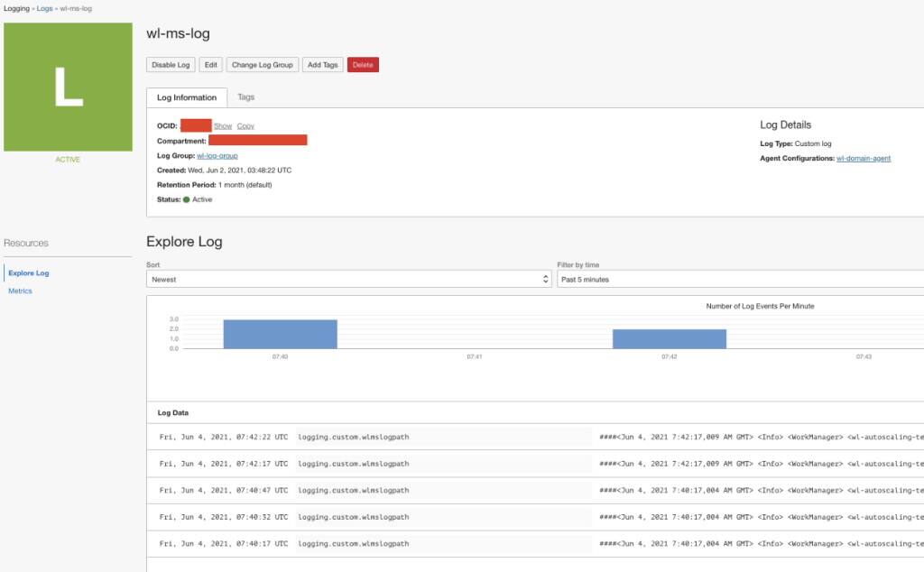Edit the wl-ms-log settings
This screenshot has width=924, height=572.
210,64
